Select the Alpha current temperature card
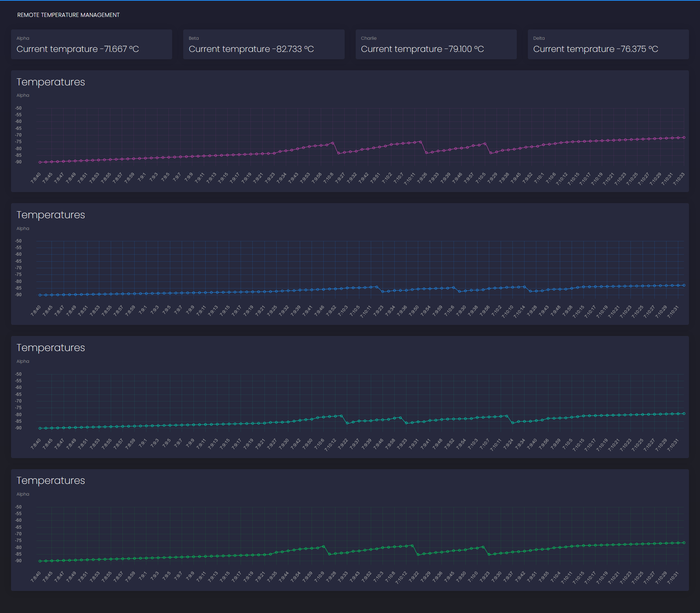The height and width of the screenshot is (613, 700). tap(92, 45)
